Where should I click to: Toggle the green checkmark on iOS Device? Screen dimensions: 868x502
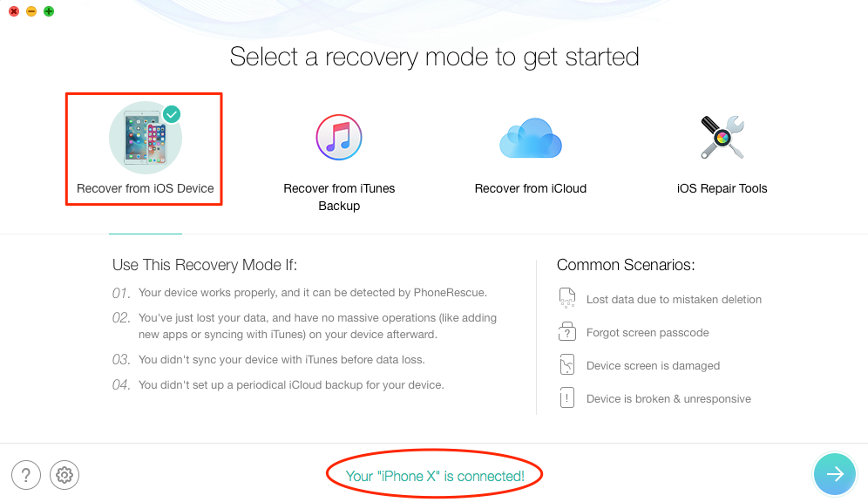click(x=172, y=114)
